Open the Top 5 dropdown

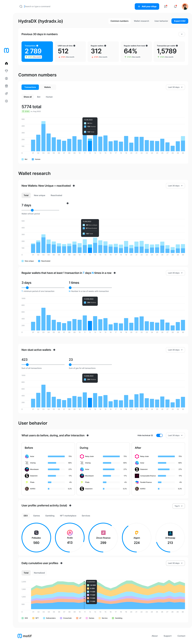coord(179,506)
